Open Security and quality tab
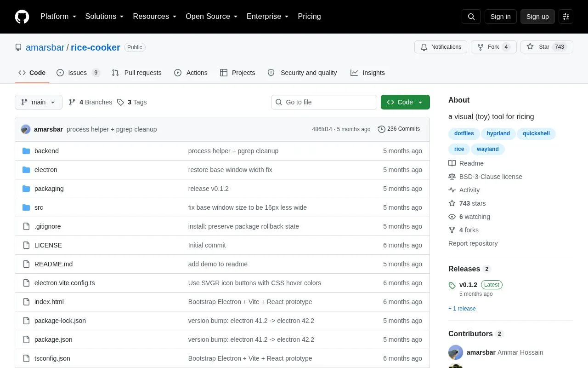588x368 pixels. pos(302,73)
